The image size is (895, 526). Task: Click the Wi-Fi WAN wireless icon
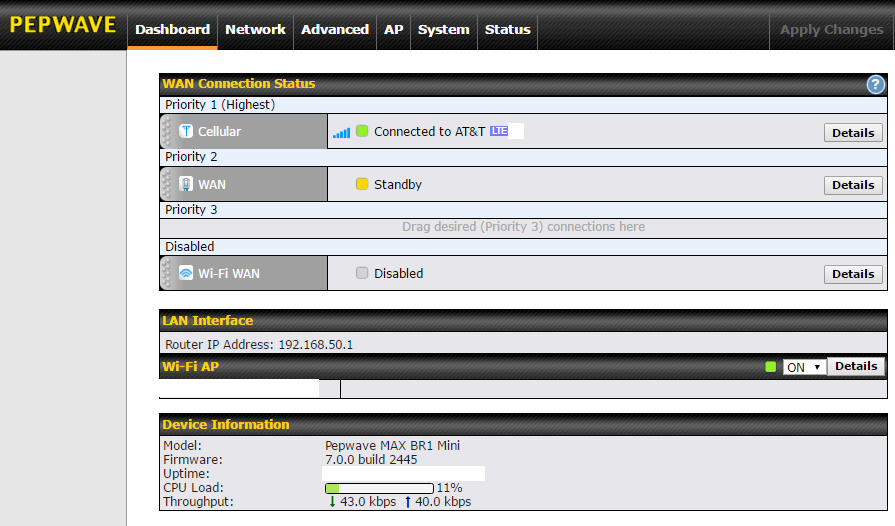186,273
